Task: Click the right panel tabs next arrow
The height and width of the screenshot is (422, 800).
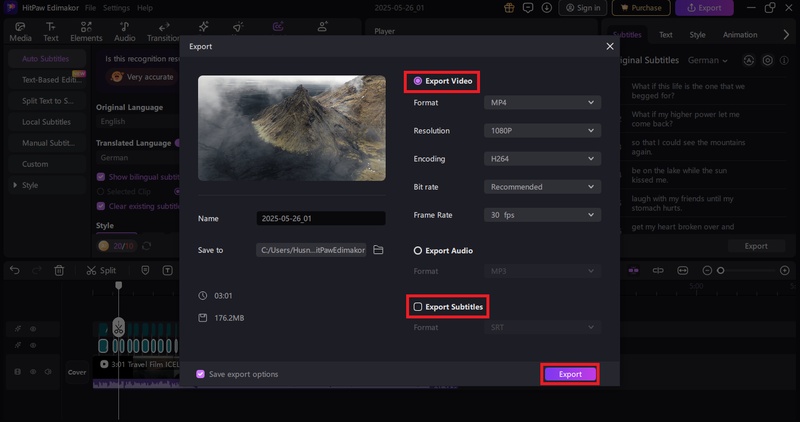Action: tap(786, 35)
